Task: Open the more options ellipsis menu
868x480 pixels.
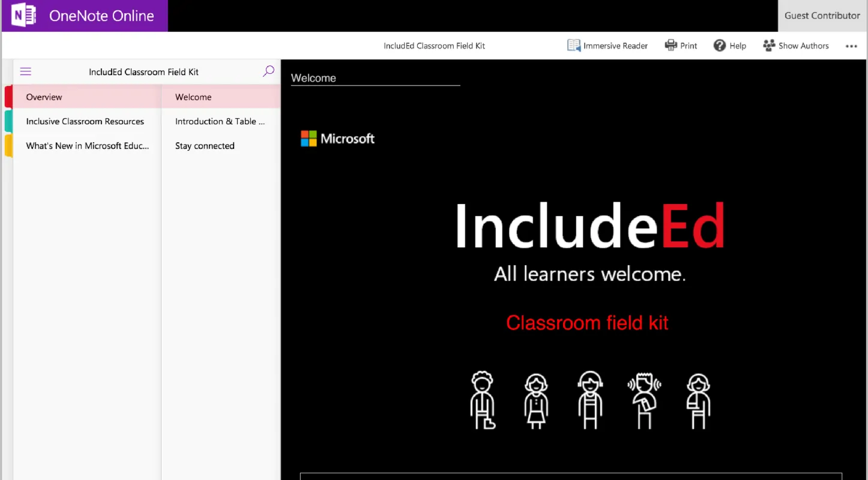Action: (x=851, y=46)
